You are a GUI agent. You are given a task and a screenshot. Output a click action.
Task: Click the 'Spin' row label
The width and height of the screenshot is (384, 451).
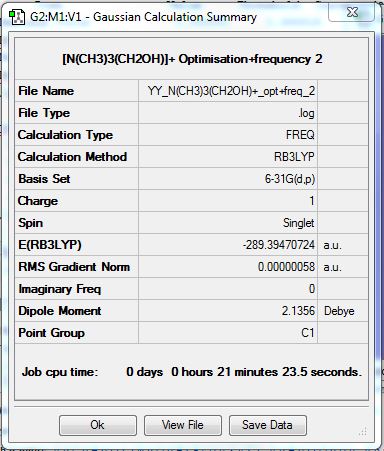(31, 223)
